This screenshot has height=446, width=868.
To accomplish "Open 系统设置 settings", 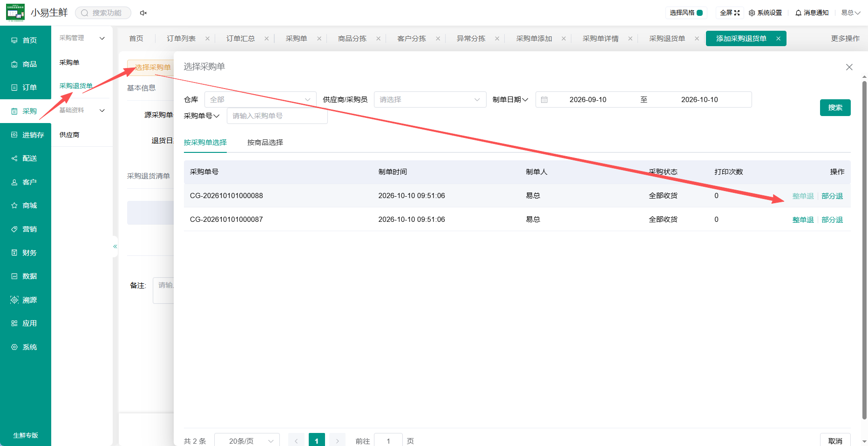I will pos(765,13).
